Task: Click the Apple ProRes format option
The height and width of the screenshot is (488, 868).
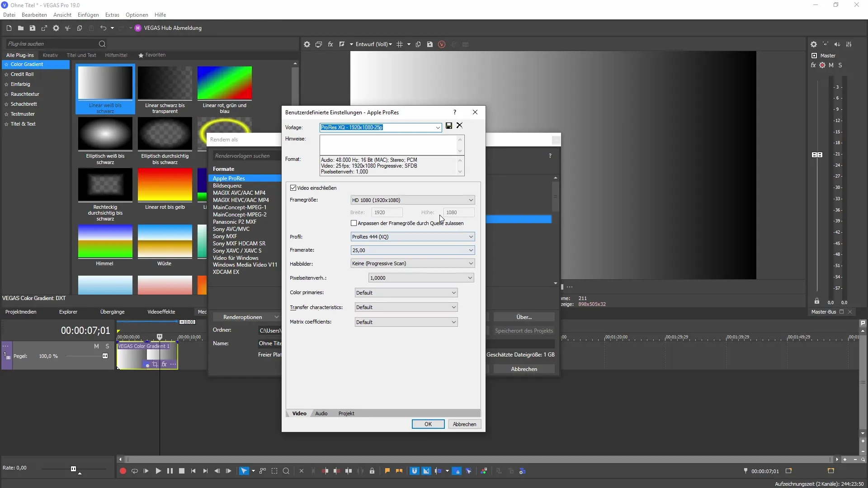Action: click(229, 178)
